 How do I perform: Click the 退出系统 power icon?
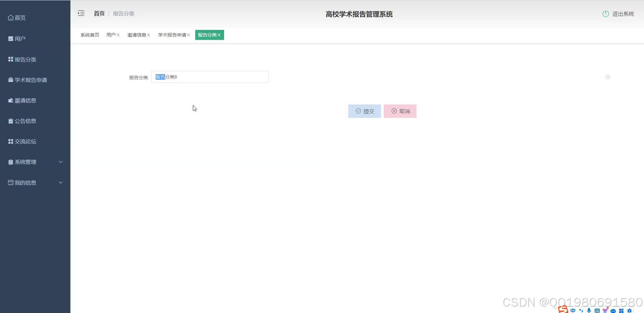[605, 14]
